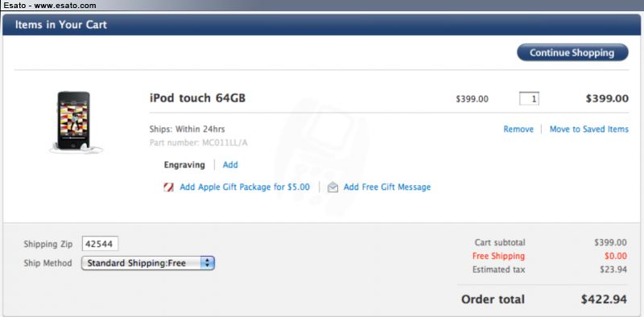Open the Ship Method dropdown
This screenshot has width=644, height=317.
point(148,263)
